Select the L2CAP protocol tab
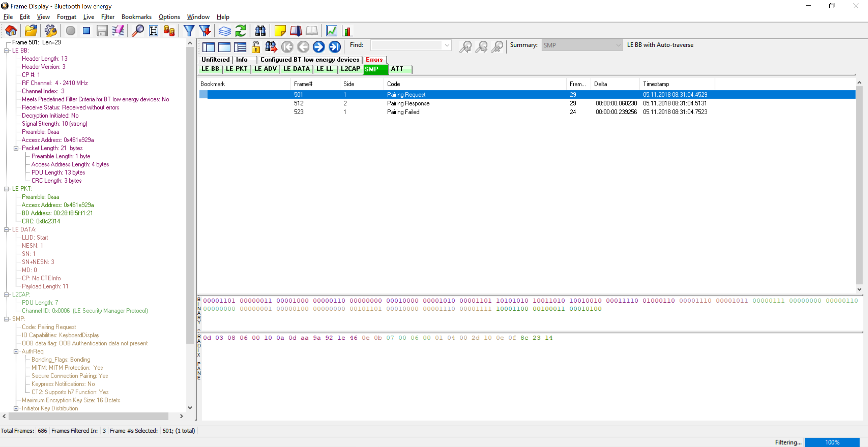Viewport: 868px width, 447px height. point(350,69)
